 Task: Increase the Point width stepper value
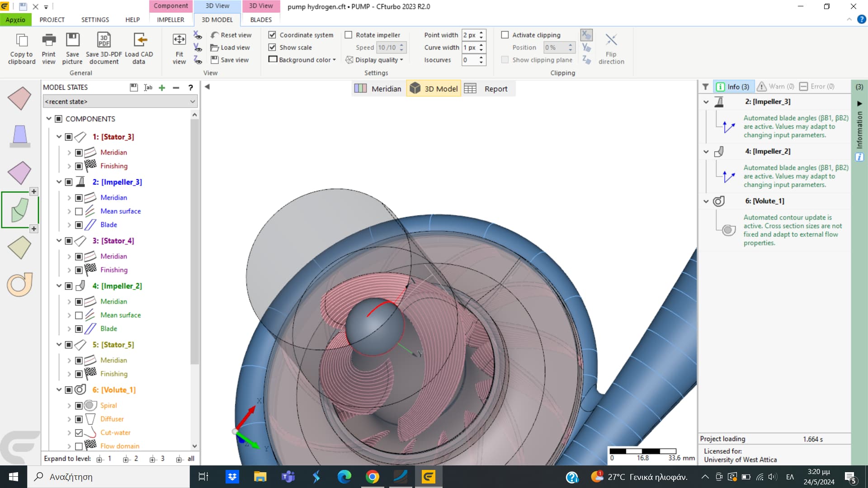481,33
